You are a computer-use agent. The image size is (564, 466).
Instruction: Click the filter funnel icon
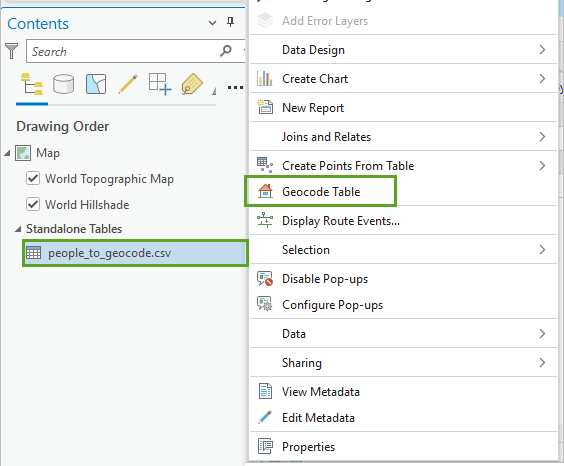pos(12,51)
